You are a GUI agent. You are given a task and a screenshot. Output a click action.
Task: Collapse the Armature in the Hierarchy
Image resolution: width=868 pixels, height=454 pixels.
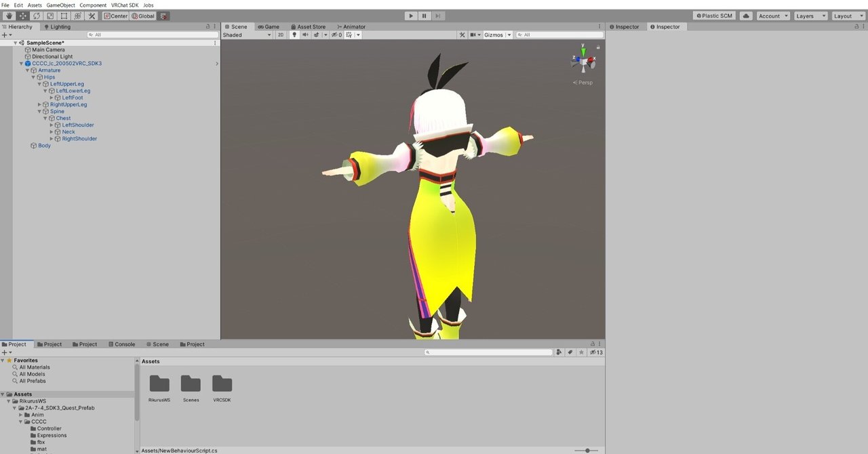(27, 70)
